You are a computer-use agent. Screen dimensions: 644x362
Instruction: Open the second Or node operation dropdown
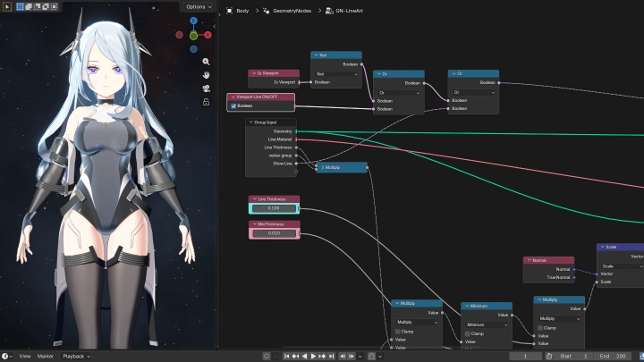pos(473,92)
